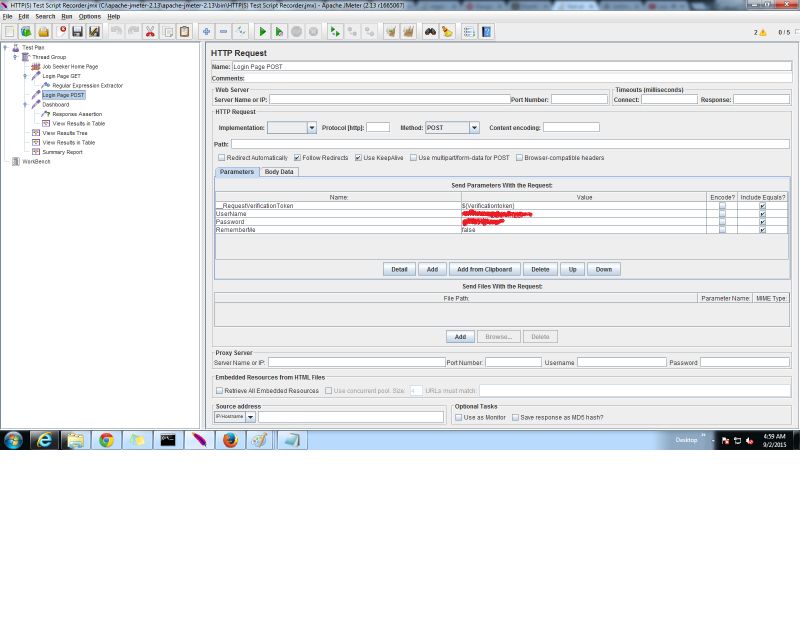This screenshot has width=800, height=640.
Task: Start the test with the green play icon
Action: 262,32
